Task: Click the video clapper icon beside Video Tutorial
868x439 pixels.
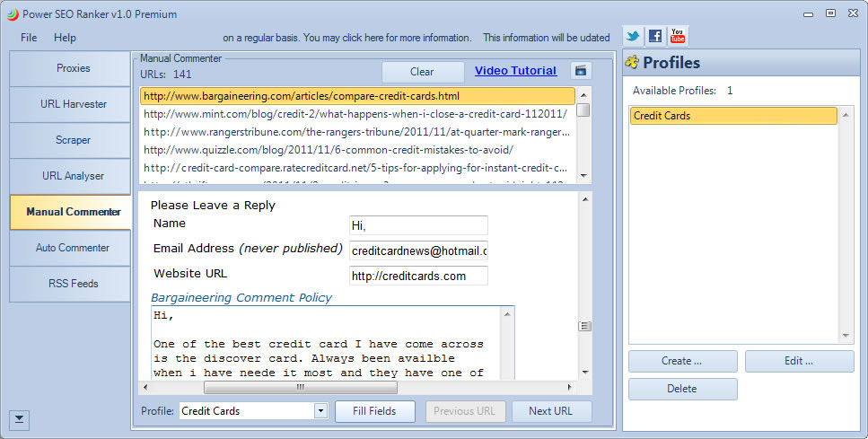Action: [x=581, y=71]
